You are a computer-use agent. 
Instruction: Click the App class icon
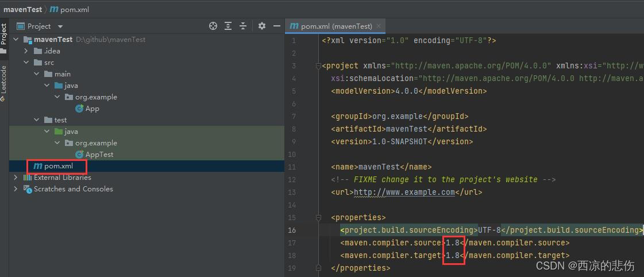(x=79, y=109)
